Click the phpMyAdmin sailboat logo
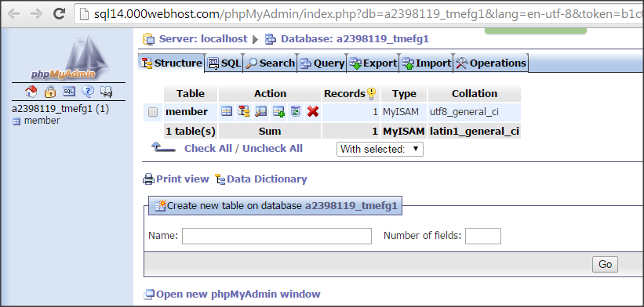This screenshot has width=644, height=307. (x=69, y=57)
